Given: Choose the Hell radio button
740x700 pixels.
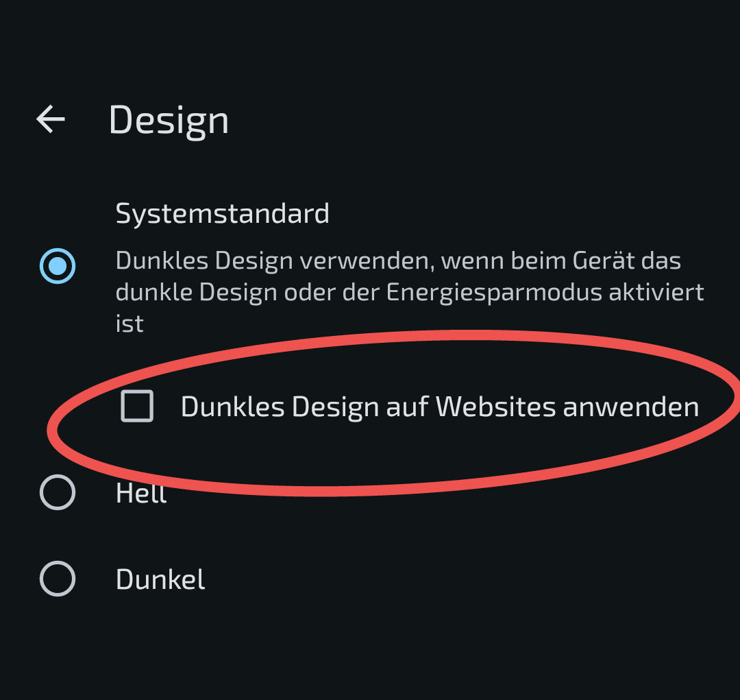Looking at the screenshot, I should click(x=58, y=492).
